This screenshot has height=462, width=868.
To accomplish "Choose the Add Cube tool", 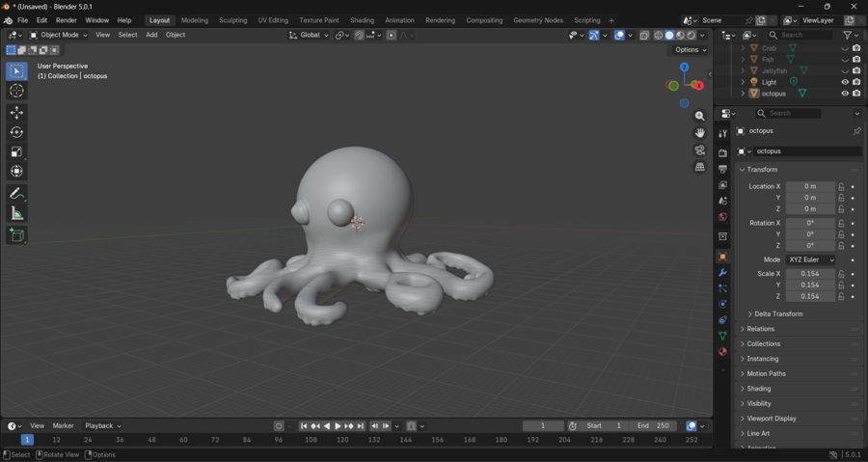I will coord(16,235).
